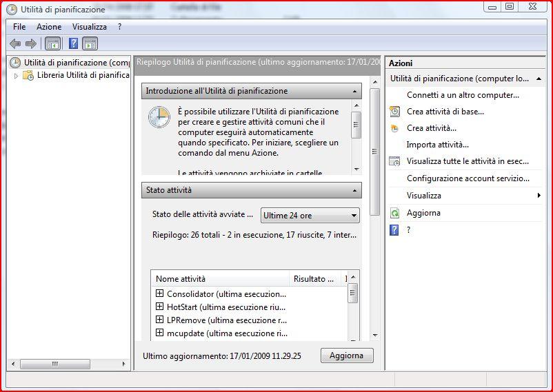The image size is (553, 392).
Task: Click the icon beside Visualizza tutte le attività
Action: (x=394, y=161)
